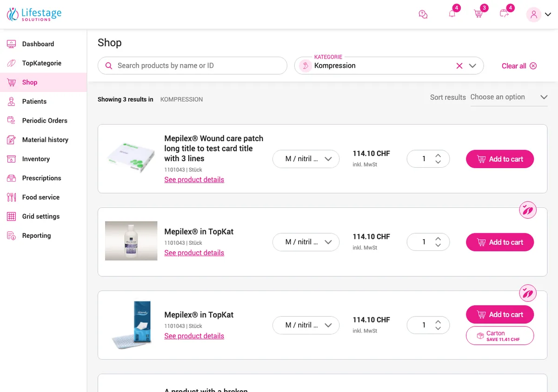Viewport: 558px width, 392px height.
Task: Select Shop in the sidebar
Action: [43, 82]
